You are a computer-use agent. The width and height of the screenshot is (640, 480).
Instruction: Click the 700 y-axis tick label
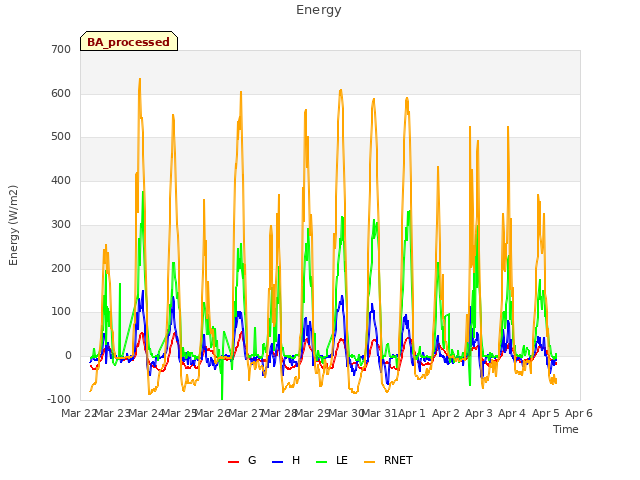tap(61, 49)
